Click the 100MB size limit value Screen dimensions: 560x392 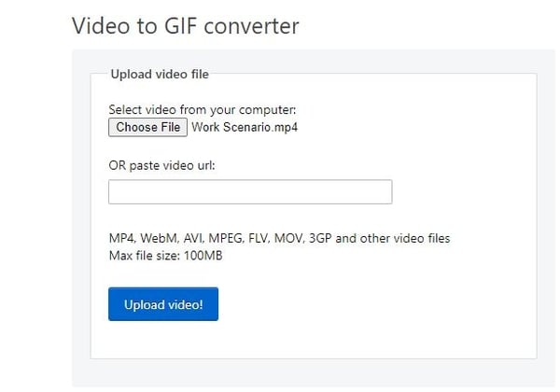203,256
